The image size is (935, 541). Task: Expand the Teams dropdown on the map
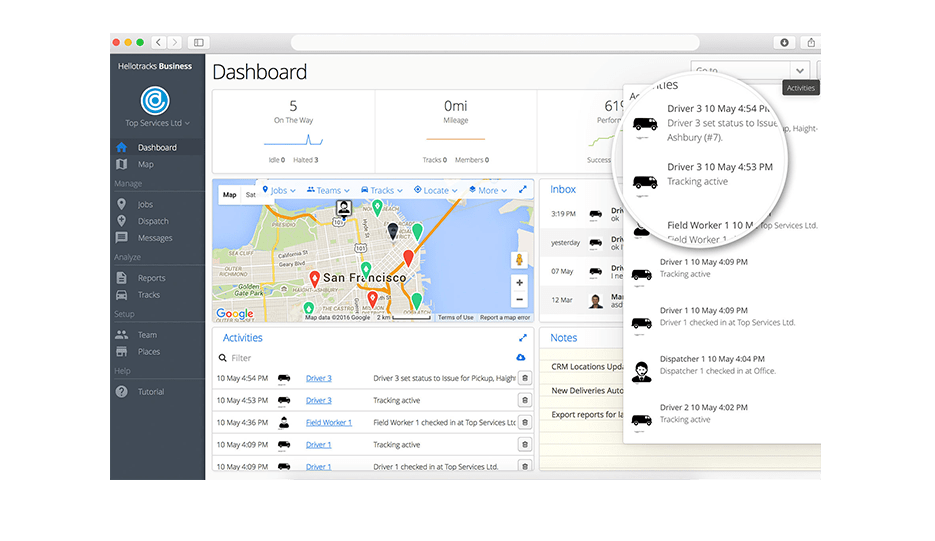[x=328, y=190]
